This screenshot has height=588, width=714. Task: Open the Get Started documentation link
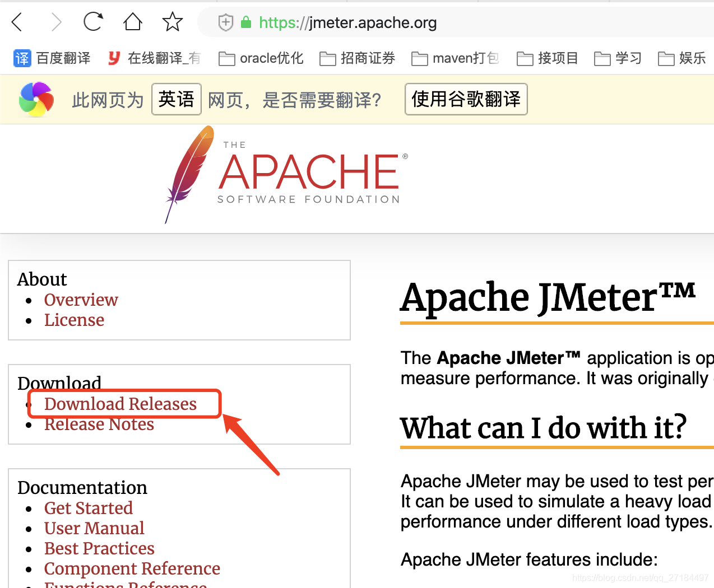tap(89, 508)
